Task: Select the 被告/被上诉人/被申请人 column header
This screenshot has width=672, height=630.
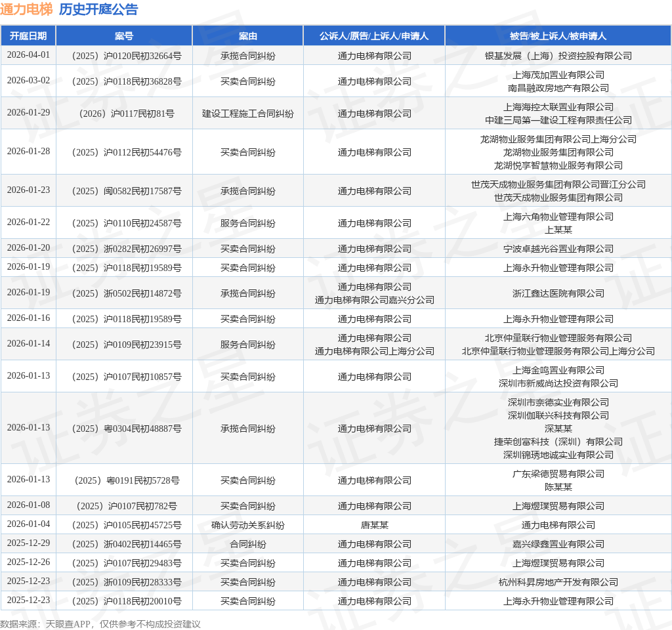Action: coord(558,36)
